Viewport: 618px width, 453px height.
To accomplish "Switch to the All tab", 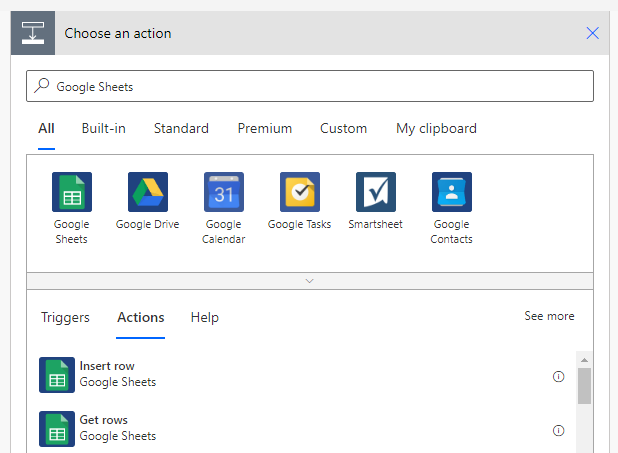I will [46, 129].
